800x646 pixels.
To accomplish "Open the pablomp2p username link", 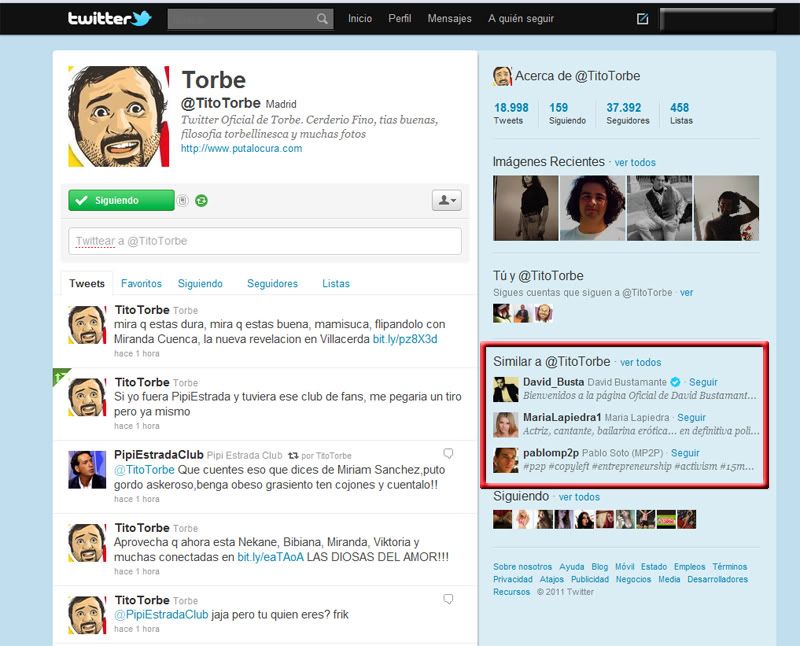I will (x=551, y=453).
